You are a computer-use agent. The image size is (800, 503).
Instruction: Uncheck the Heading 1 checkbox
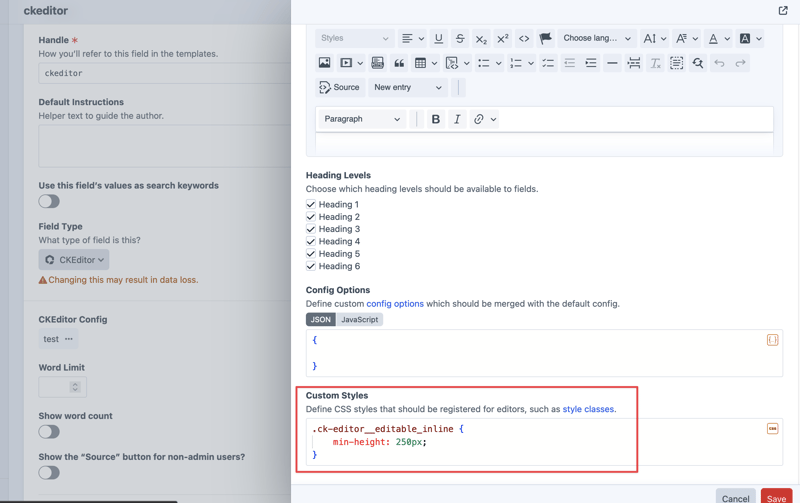311,204
